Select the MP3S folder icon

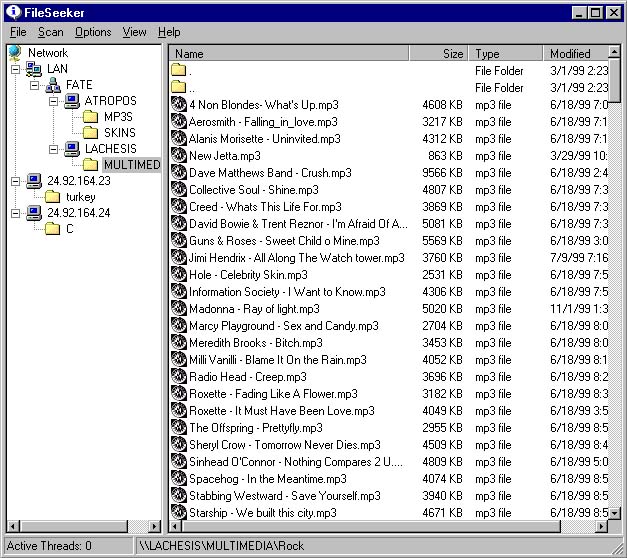coord(91,117)
